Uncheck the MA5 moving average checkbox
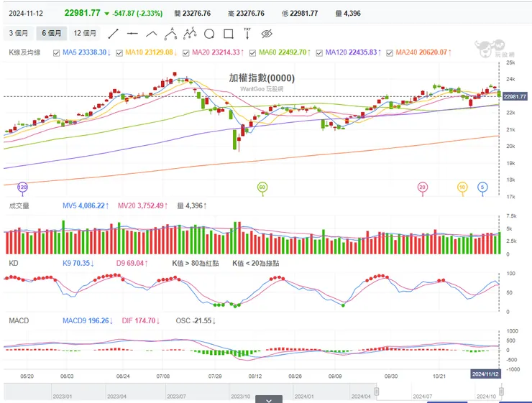 [x=57, y=52]
